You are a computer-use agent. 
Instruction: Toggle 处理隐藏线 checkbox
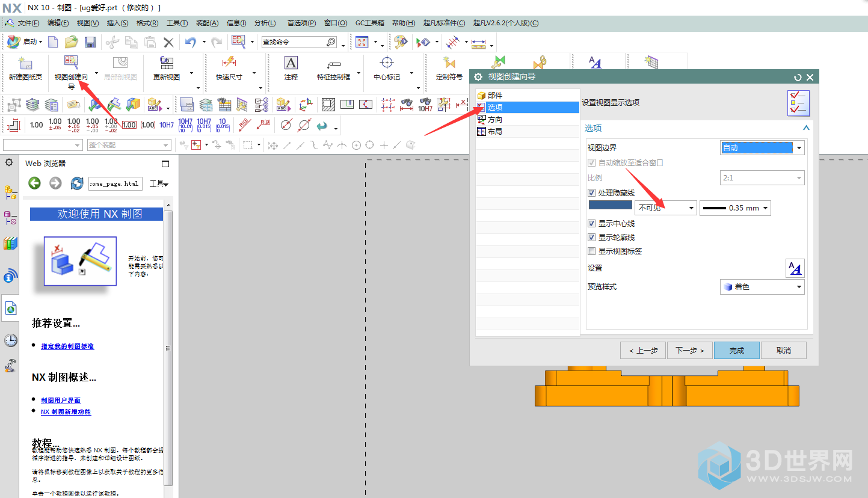click(592, 193)
